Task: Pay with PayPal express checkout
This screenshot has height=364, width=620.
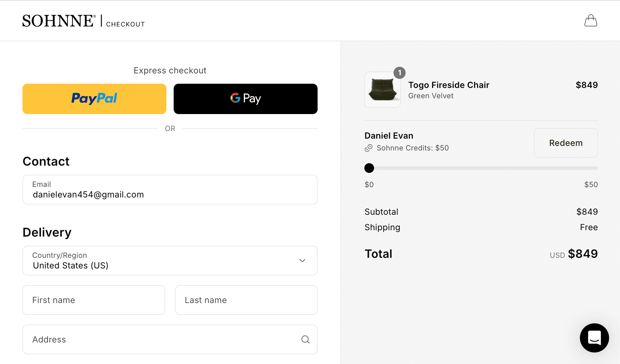Action: 94,99
